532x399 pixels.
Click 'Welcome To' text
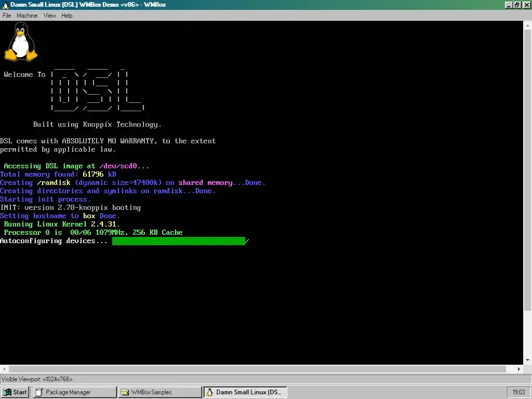tap(24, 75)
